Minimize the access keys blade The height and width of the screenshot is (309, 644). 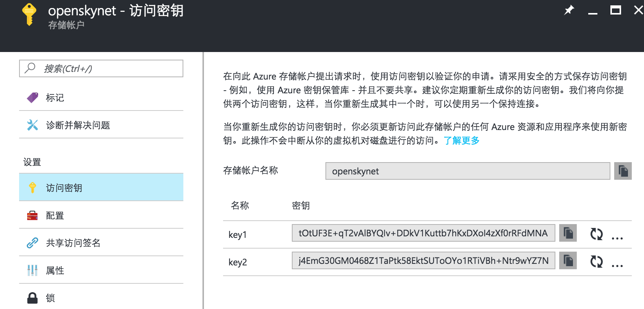[x=593, y=13]
